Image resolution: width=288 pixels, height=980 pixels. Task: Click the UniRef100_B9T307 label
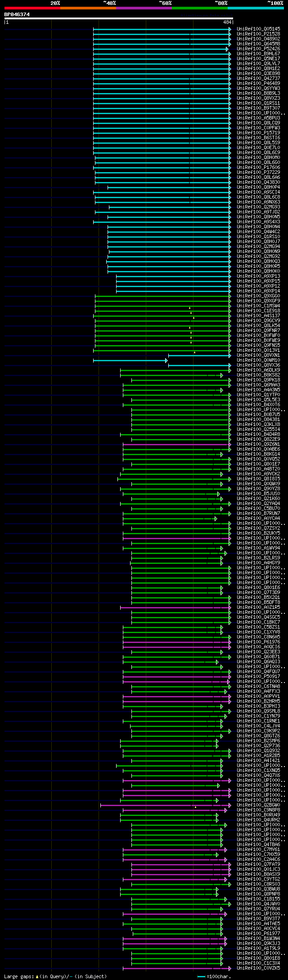[258, 108]
